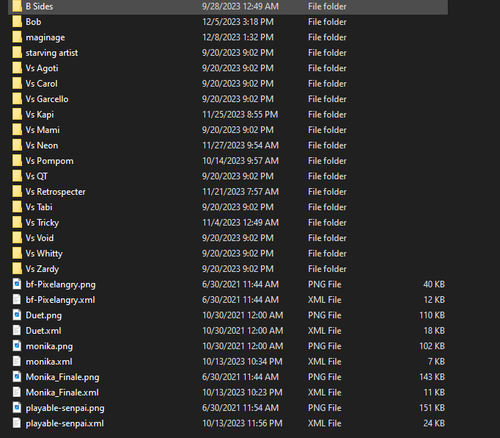Screen dimensions: 500x438
Task: Select the 'Vs Neon' folder name
Action: (42, 145)
